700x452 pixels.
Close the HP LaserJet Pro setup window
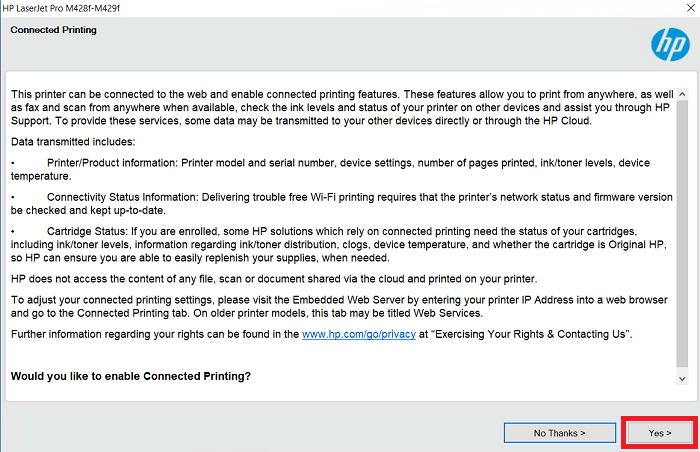tap(690, 8)
